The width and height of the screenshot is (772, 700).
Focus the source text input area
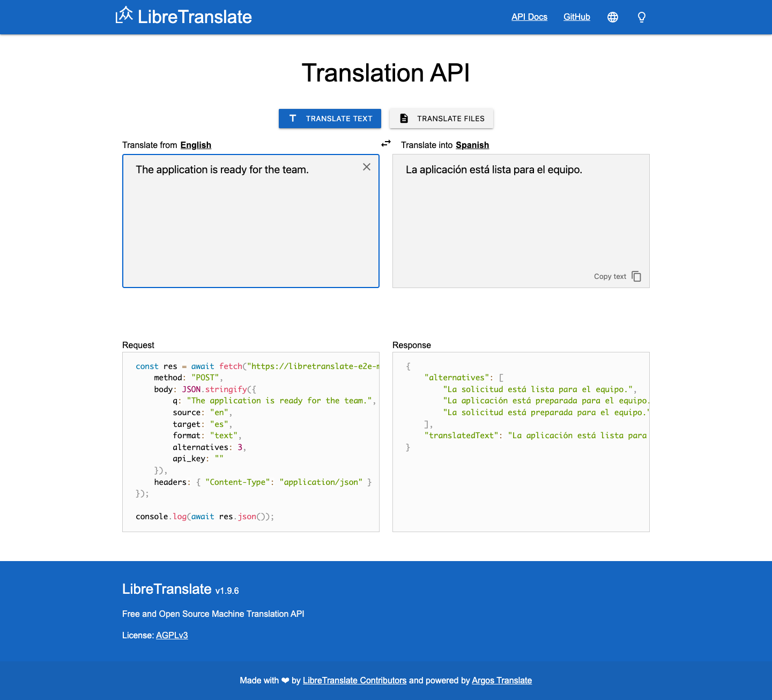pos(251,221)
